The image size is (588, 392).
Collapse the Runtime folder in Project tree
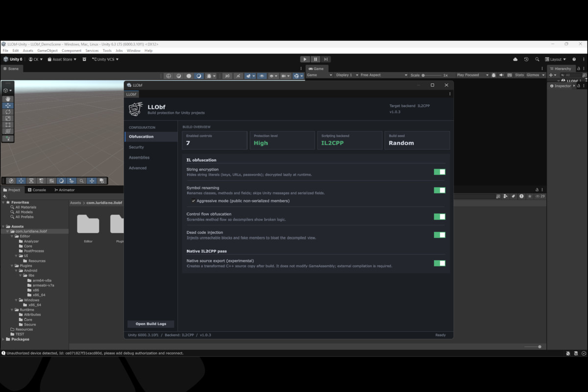(x=12, y=310)
